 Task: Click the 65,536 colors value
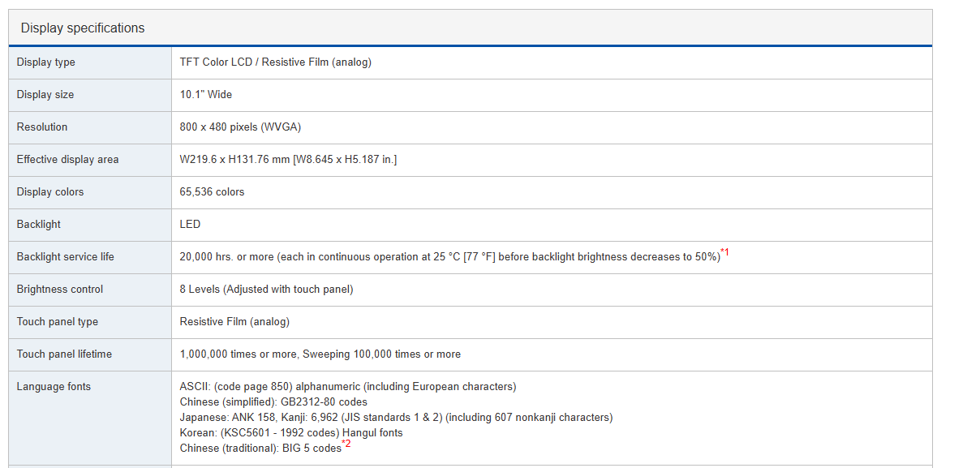(x=212, y=192)
